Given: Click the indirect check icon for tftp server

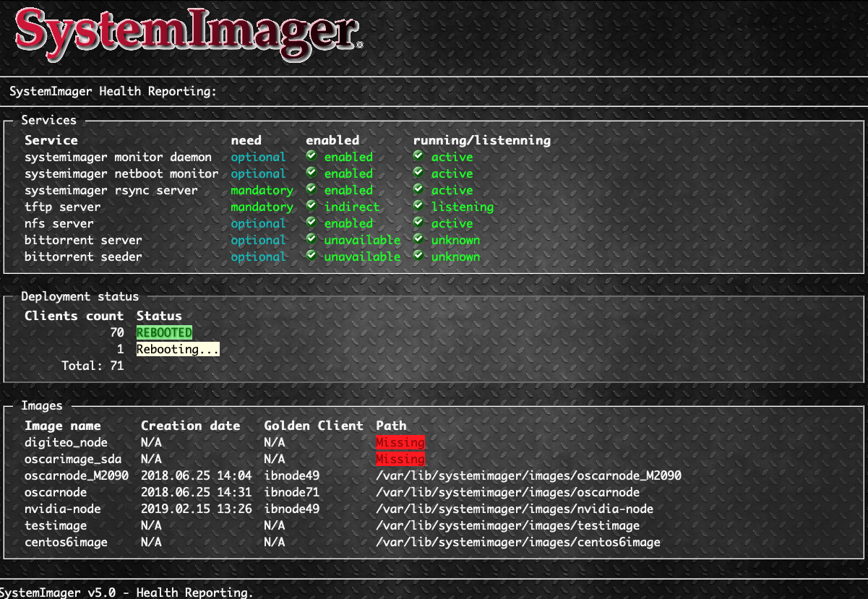Looking at the screenshot, I should coord(311,206).
